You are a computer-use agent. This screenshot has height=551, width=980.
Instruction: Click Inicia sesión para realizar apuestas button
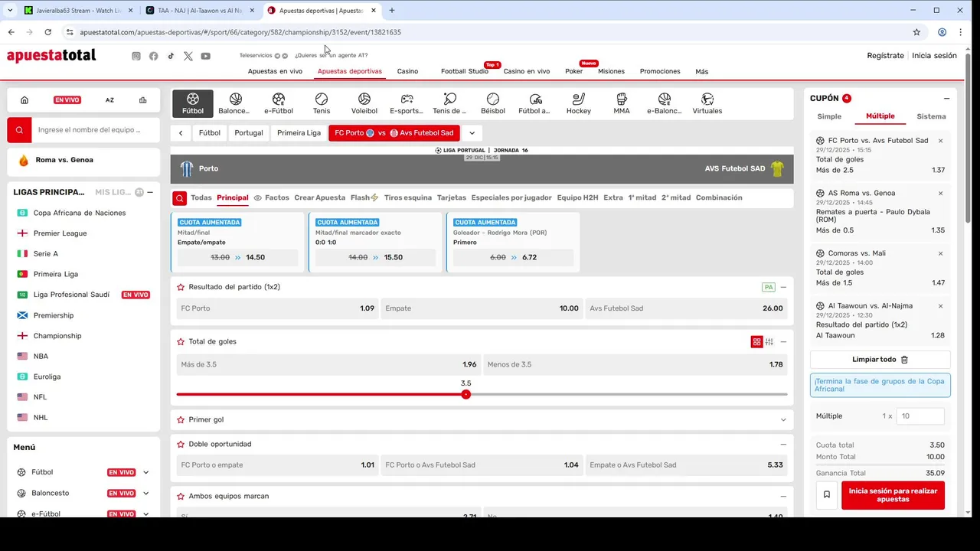pyautogui.click(x=893, y=495)
